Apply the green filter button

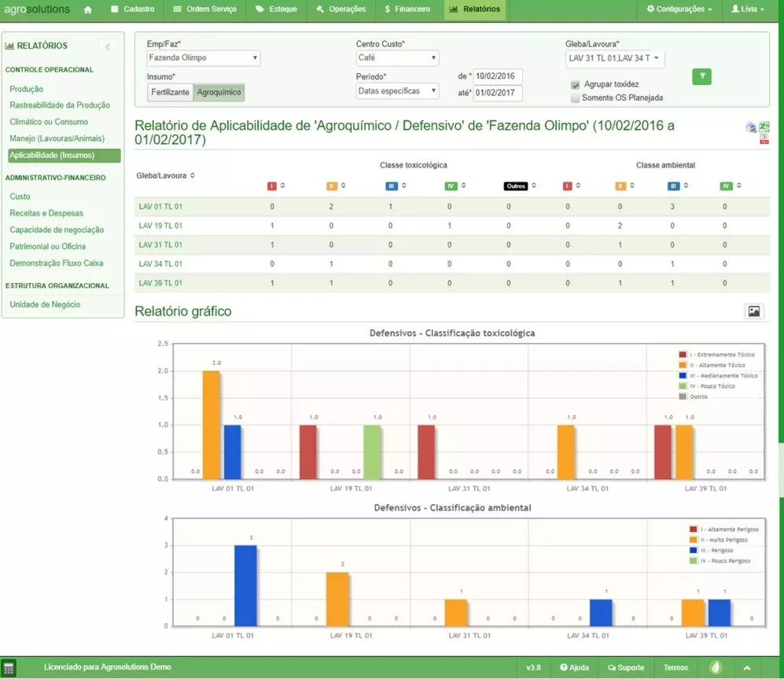coord(701,76)
